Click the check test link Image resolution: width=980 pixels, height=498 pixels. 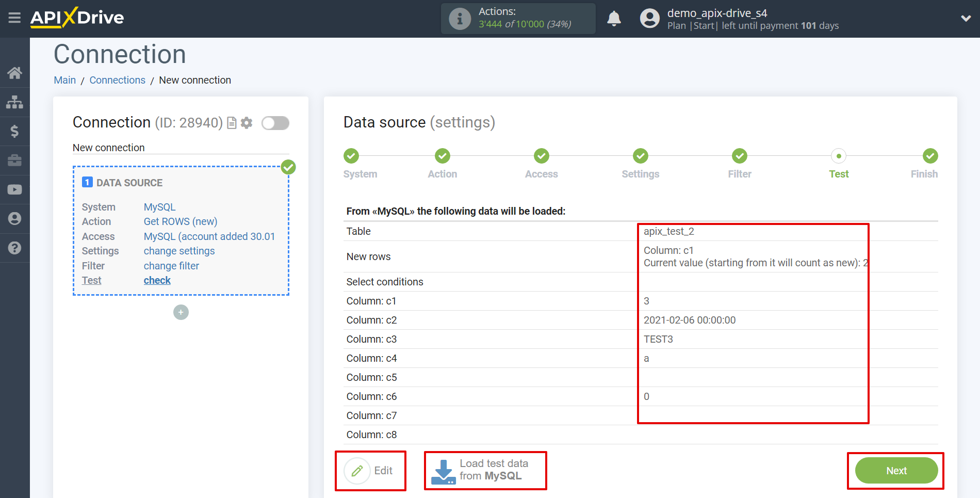coord(157,280)
